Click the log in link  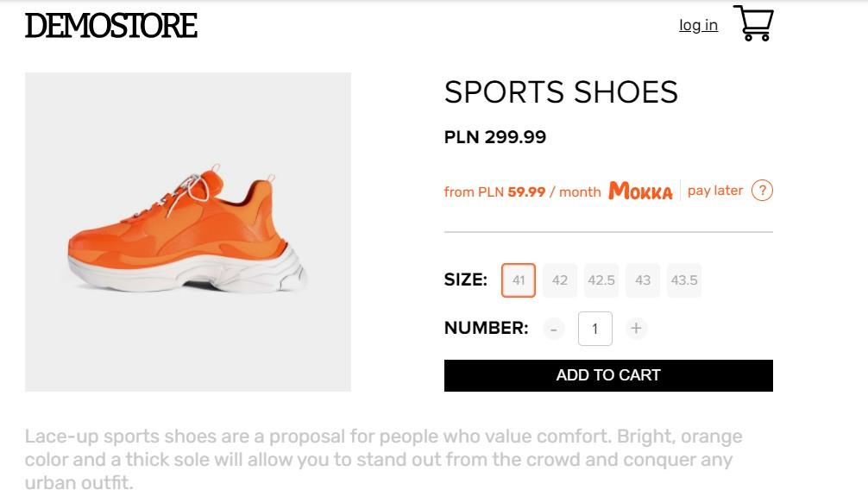click(x=698, y=25)
